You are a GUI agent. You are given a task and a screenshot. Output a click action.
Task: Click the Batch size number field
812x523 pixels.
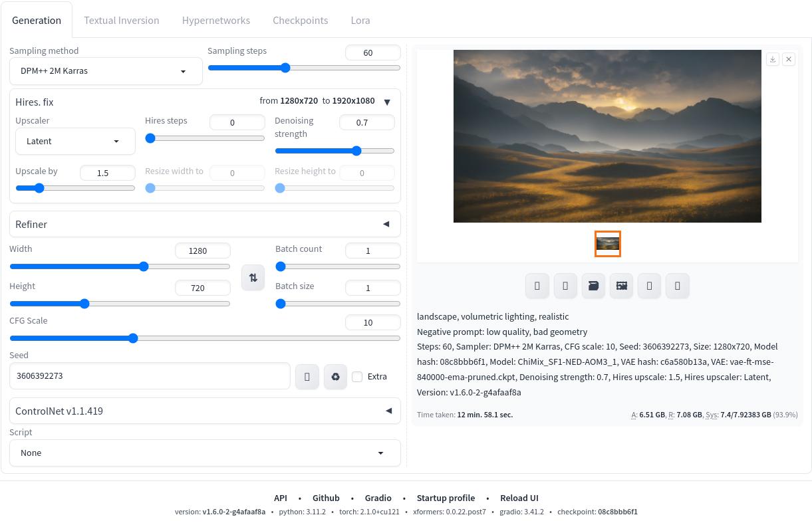(372, 288)
